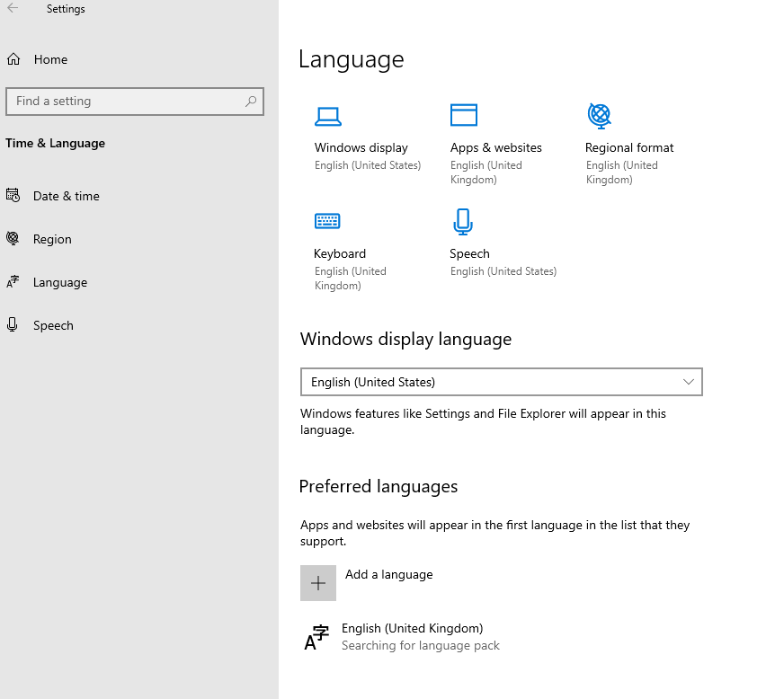Focus the Find a setting search box
784x699 pixels.
pos(135,102)
